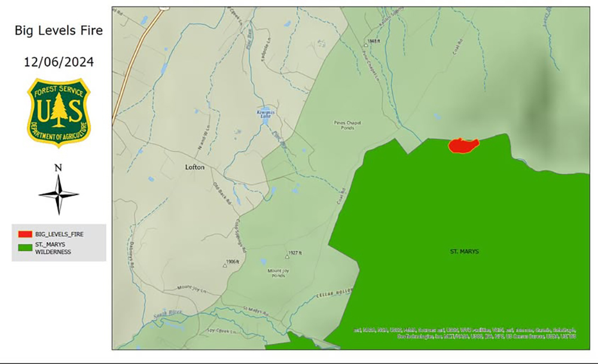
Task: Click the Mount Joy Ponds label
Action: [x=278, y=273]
